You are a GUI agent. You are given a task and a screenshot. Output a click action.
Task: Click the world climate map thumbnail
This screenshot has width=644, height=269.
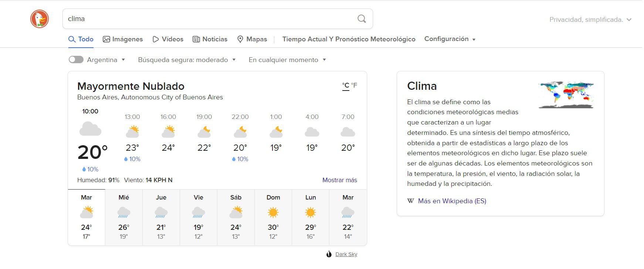point(566,95)
